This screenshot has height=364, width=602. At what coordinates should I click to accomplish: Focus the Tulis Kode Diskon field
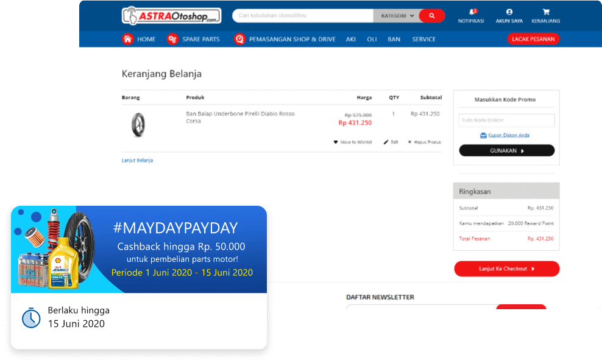[x=507, y=120]
